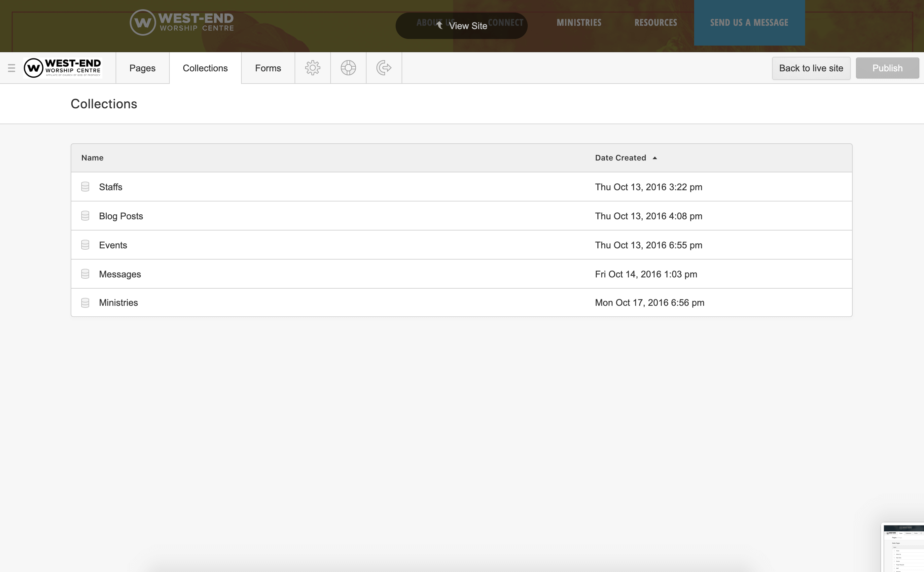The height and width of the screenshot is (572, 924).
Task: Click the header West-End Worship Centre site logo
Action: point(182,22)
